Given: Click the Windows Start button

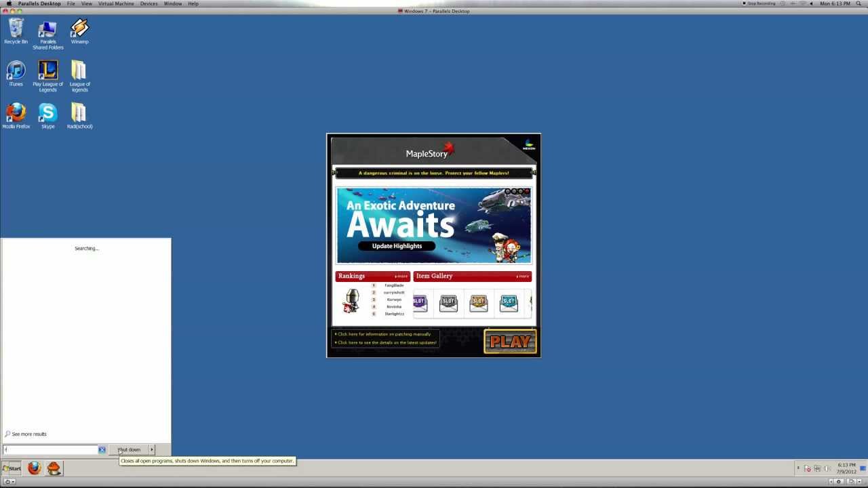Looking at the screenshot, I should [12, 468].
